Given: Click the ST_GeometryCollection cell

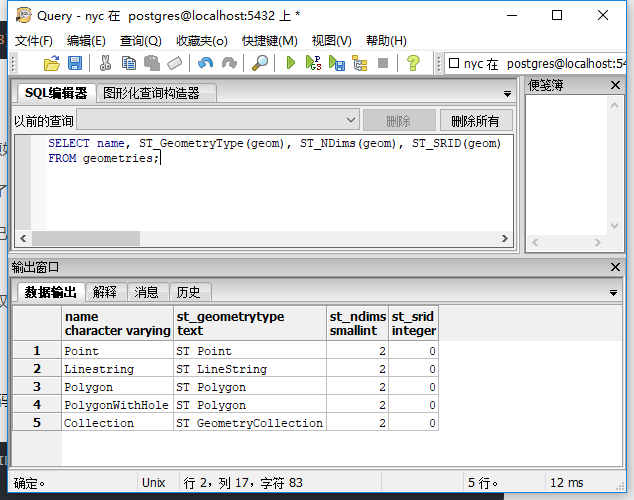Looking at the screenshot, I should tap(250, 423).
